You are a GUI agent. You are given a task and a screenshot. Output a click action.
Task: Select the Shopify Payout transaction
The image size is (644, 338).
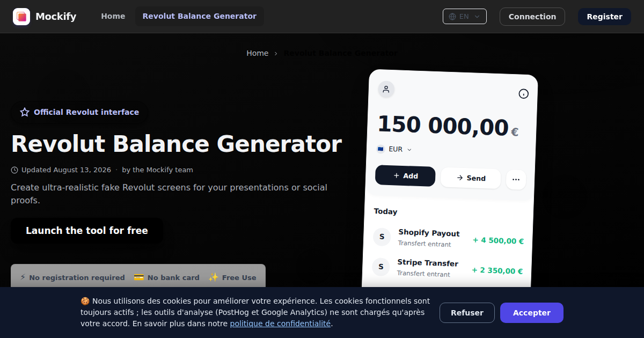click(x=448, y=238)
